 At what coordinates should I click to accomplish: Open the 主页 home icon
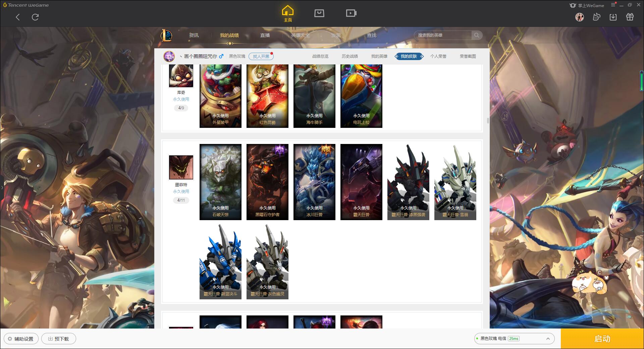[288, 14]
